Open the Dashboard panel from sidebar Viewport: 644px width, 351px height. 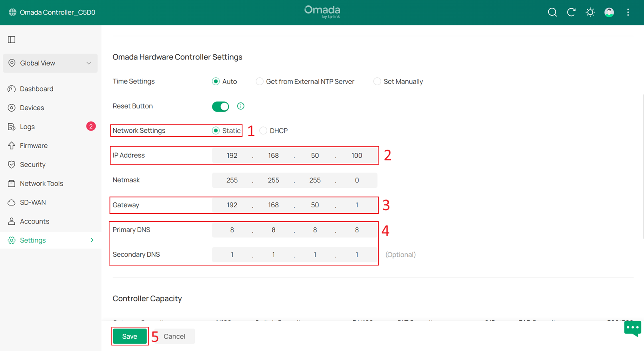37,89
